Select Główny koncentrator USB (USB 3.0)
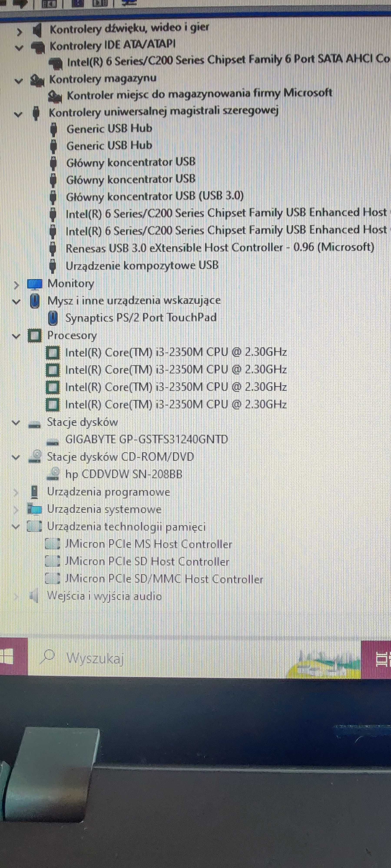Viewport: 391px width, 868px height. pyautogui.click(x=154, y=196)
